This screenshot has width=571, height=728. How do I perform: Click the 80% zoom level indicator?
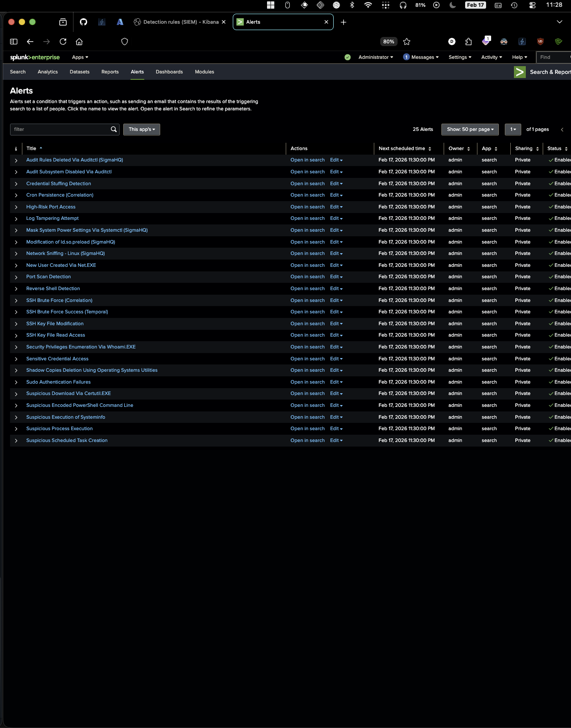click(389, 42)
